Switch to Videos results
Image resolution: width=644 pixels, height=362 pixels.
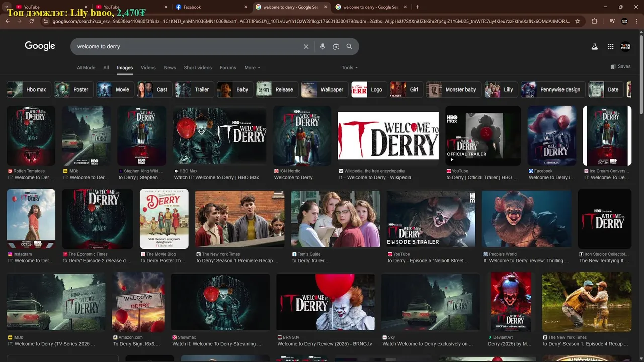[148, 68]
